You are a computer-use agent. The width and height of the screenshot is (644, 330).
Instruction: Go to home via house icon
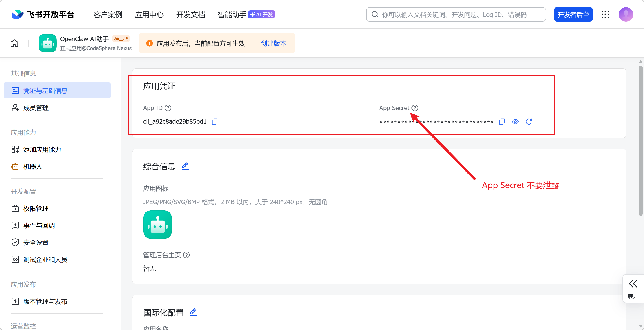(x=14, y=43)
